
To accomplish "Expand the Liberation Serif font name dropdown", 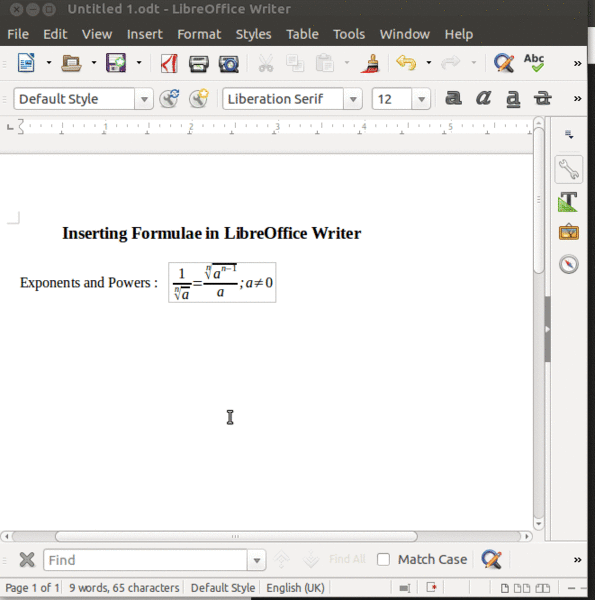I will [353, 99].
